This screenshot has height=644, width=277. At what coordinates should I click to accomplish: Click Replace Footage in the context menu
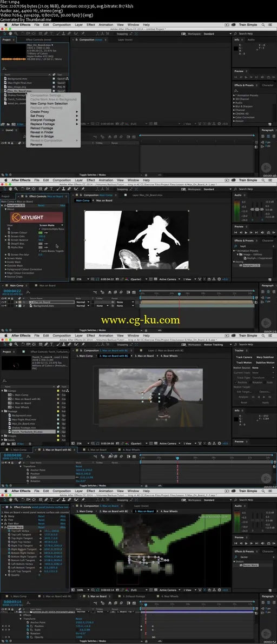(54, 124)
